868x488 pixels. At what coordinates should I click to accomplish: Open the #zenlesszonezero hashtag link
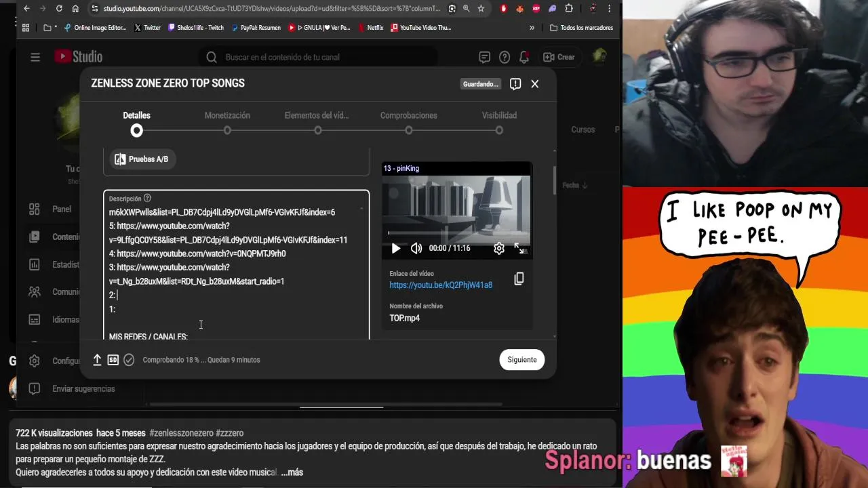pyautogui.click(x=181, y=433)
